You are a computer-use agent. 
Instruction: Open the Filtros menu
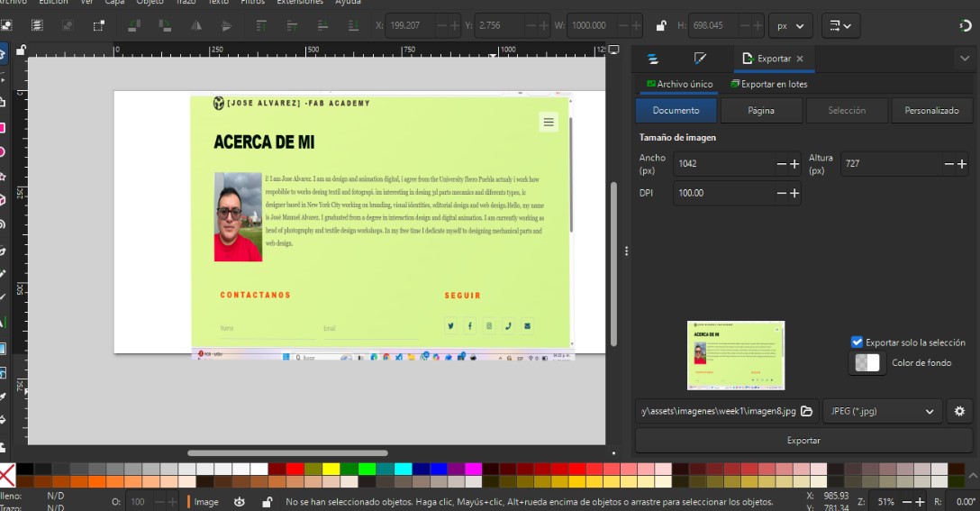pyautogui.click(x=252, y=3)
